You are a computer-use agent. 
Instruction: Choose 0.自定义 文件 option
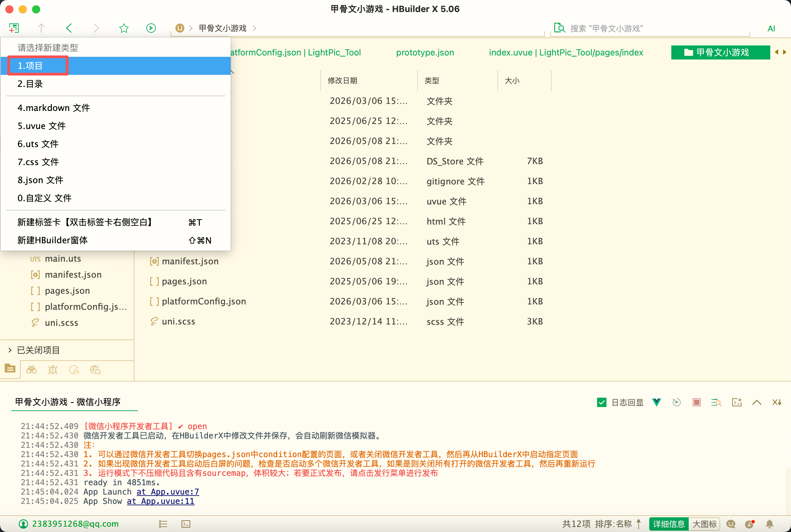pyautogui.click(x=116, y=198)
